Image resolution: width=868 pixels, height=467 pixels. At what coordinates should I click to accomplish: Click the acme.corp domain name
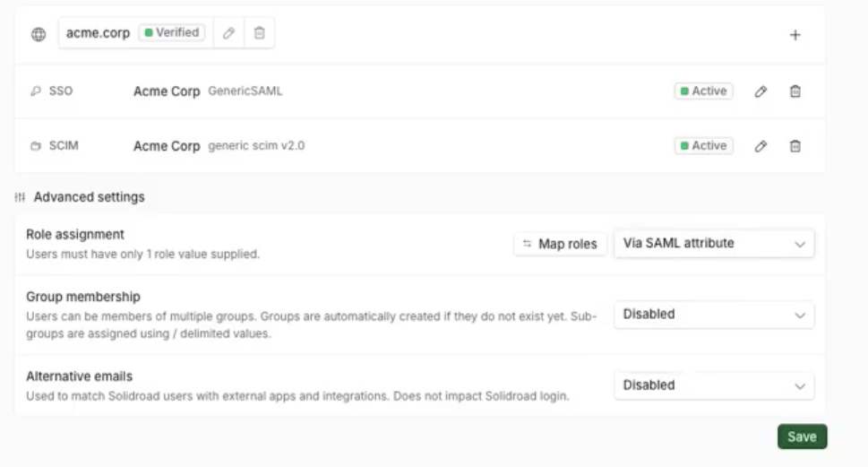pos(98,33)
